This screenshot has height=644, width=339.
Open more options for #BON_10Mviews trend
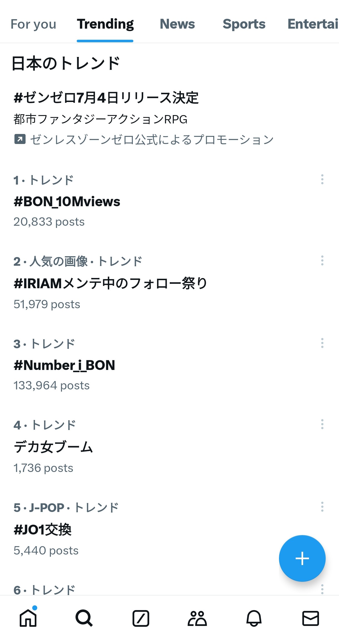(x=322, y=179)
